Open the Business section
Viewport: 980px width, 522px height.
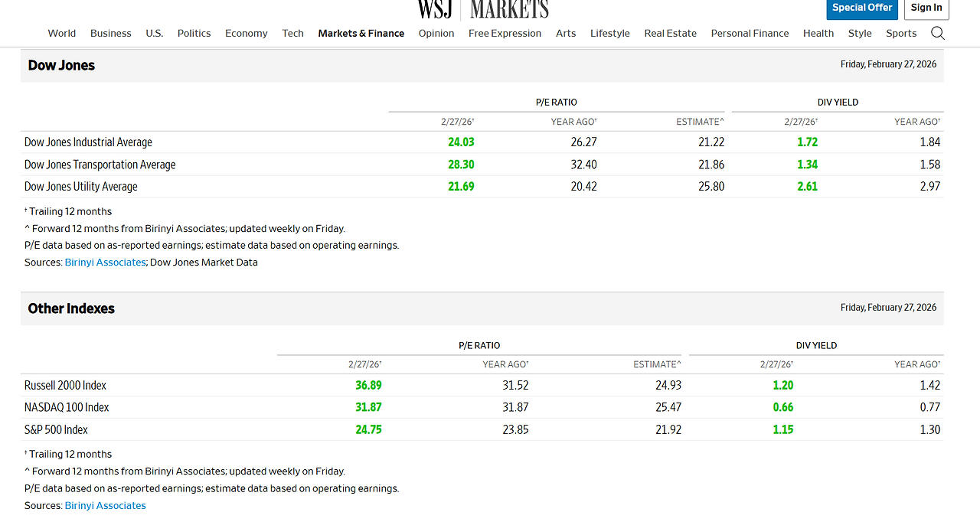coord(111,33)
